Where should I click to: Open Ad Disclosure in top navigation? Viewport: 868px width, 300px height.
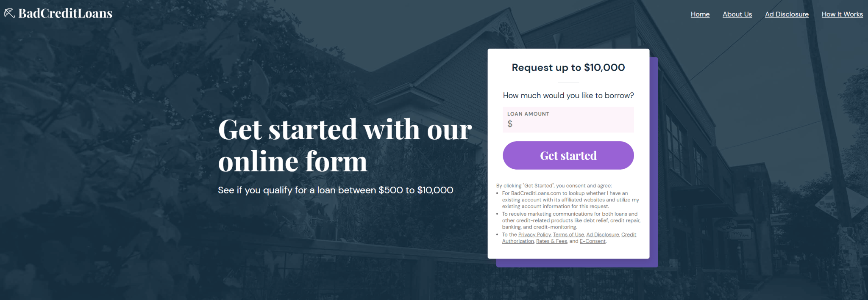point(787,14)
